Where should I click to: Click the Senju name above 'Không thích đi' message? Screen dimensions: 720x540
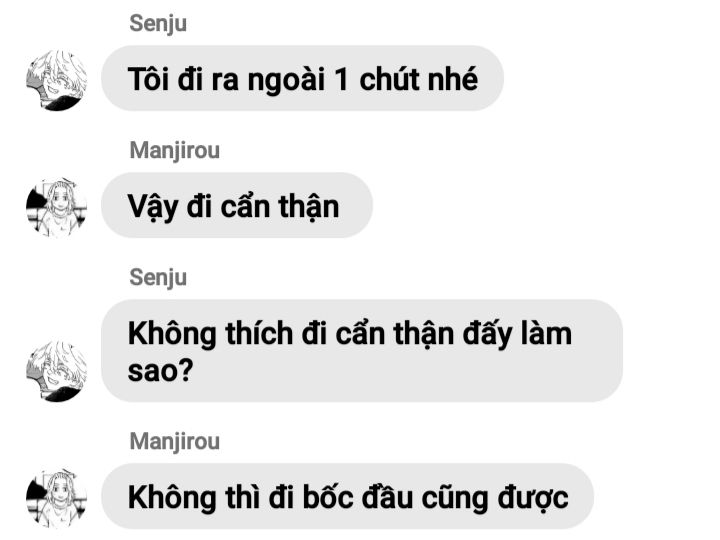[x=158, y=278]
